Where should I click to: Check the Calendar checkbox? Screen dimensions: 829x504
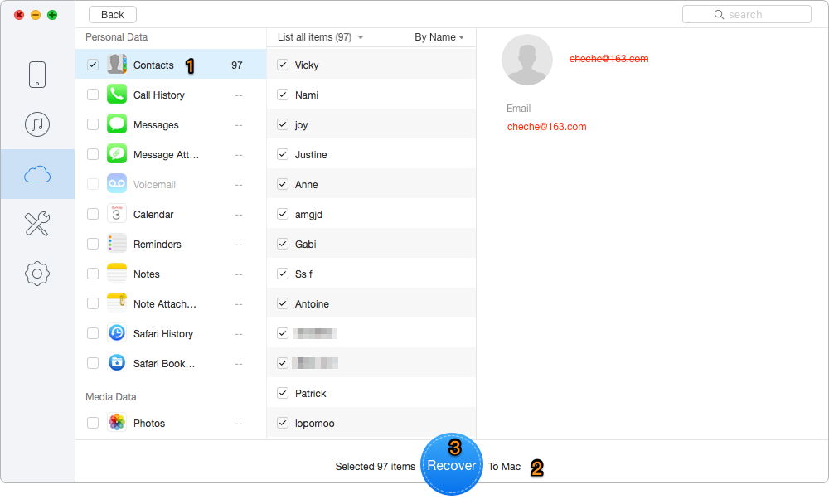[x=93, y=214]
